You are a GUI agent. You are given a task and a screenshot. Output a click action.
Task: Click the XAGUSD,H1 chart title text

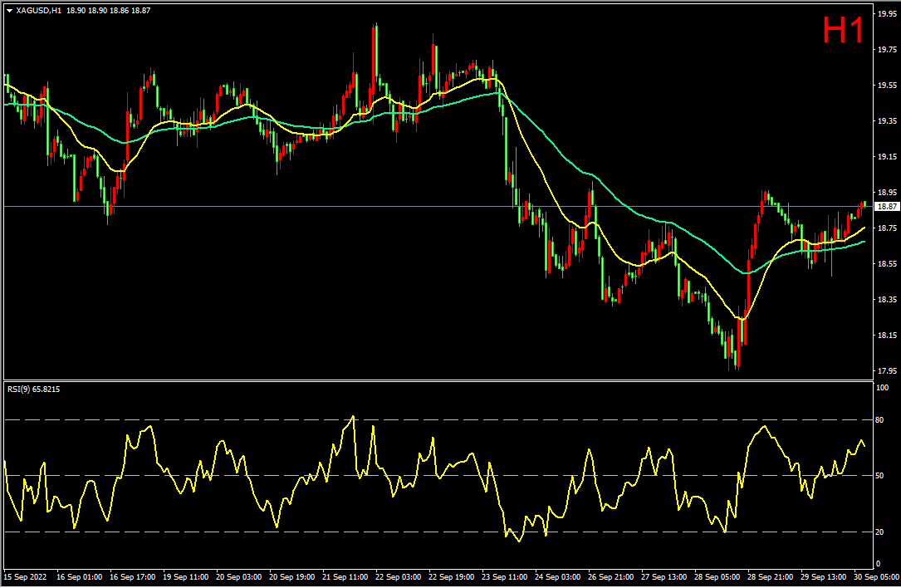pos(38,10)
